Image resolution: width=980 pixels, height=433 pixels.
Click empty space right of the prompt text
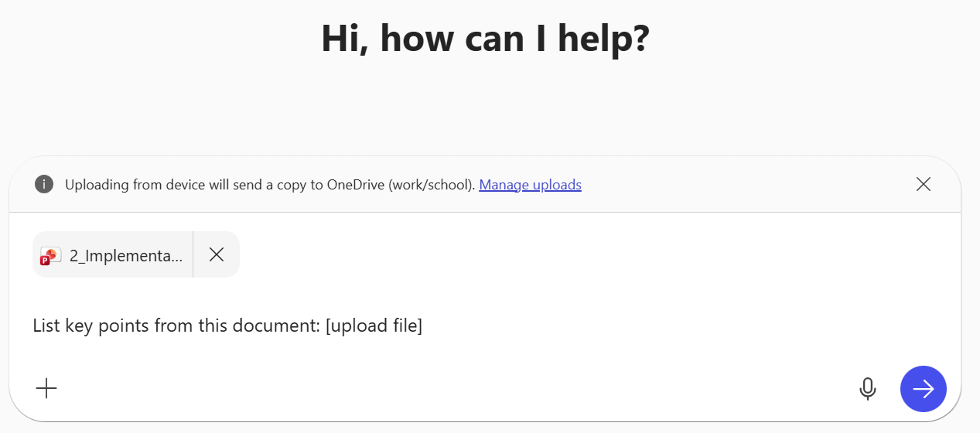657,326
